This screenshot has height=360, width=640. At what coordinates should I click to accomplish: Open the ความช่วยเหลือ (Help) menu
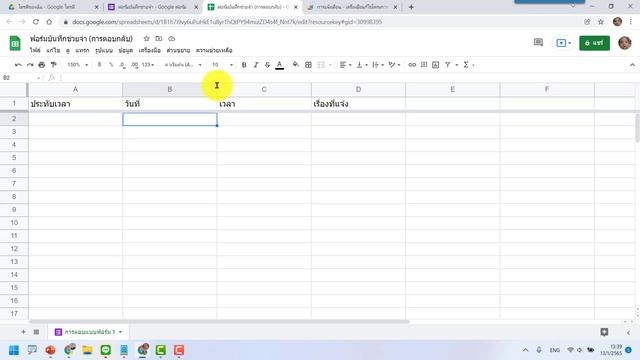coord(214,50)
